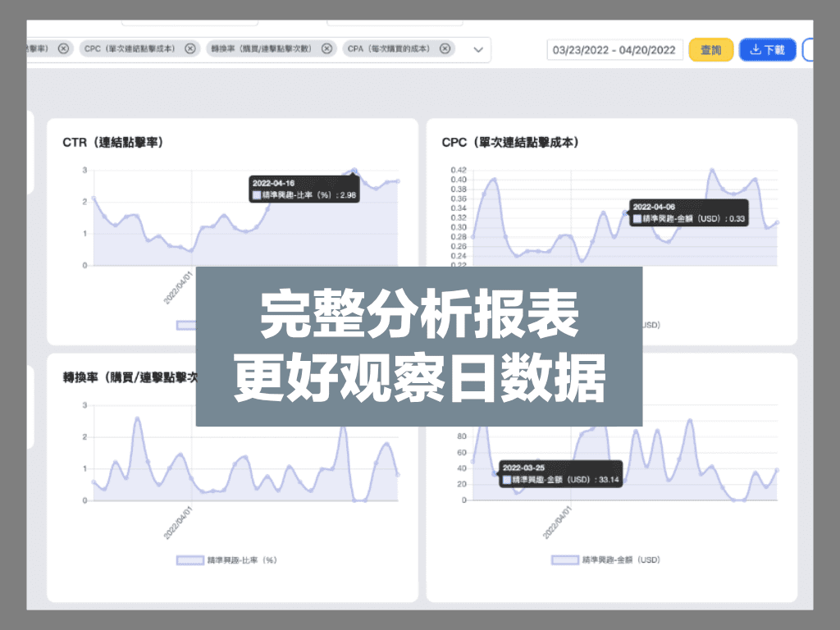Click the CPC（單次連結點擊成本）chart title
The image size is (840, 630).
tap(510, 143)
